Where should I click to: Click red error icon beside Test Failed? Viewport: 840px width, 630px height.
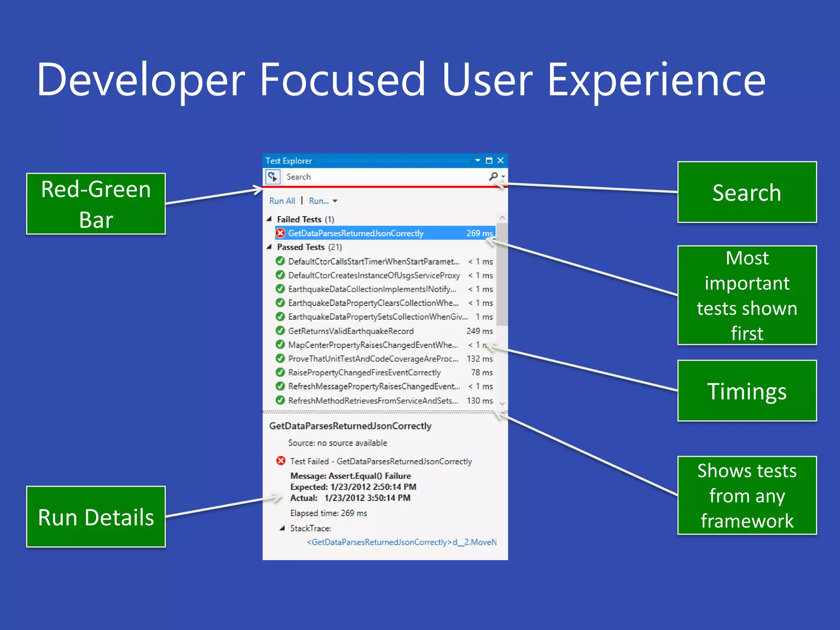click(281, 461)
